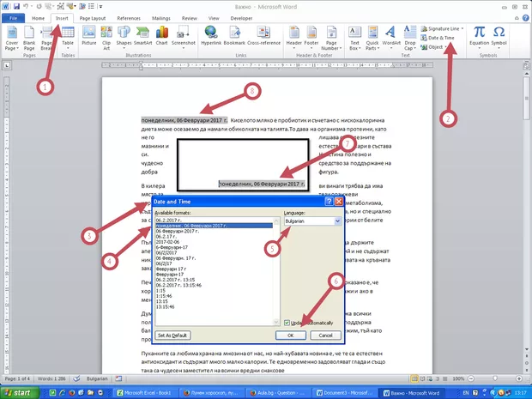Open the Text Box dropdown
This screenshot has width=532, height=399.
pos(354,38)
